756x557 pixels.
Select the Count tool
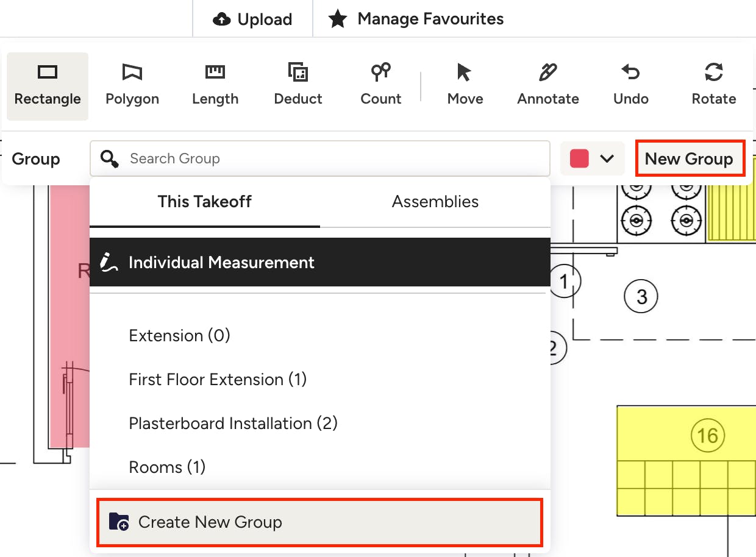point(381,86)
